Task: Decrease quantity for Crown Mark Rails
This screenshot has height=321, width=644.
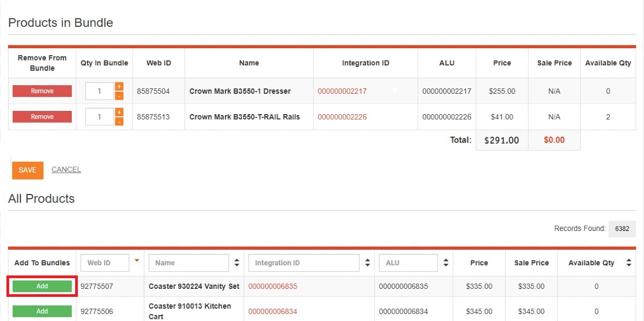Action: (119, 122)
